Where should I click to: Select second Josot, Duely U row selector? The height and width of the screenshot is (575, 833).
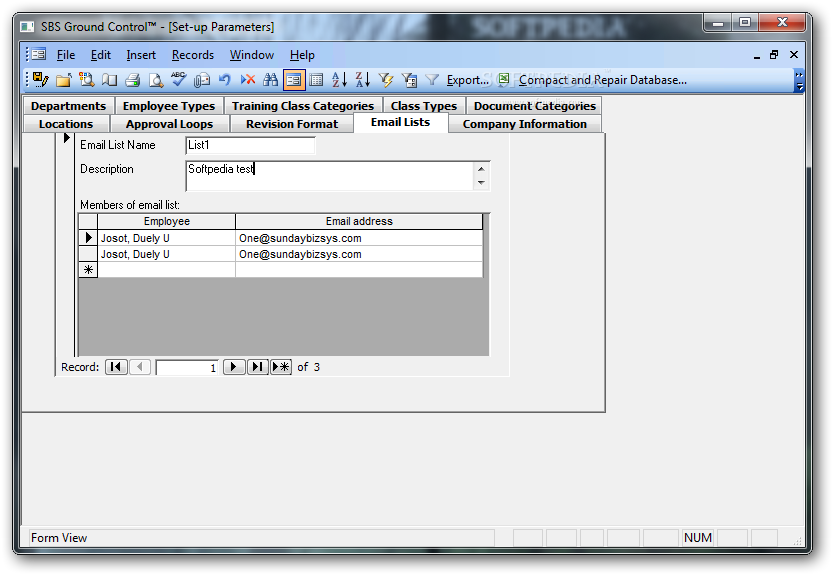click(88, 253)
